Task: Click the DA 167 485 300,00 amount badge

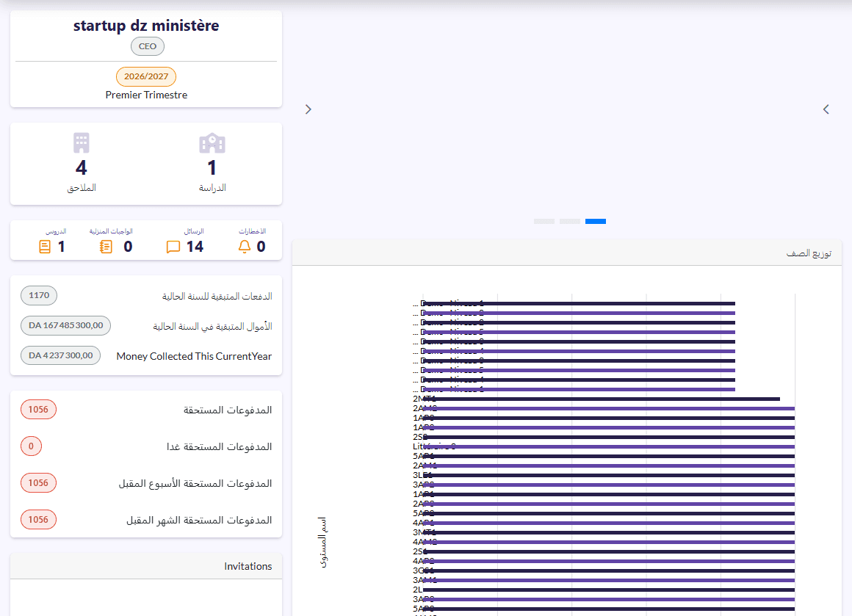Action: [x=66, y=325]
